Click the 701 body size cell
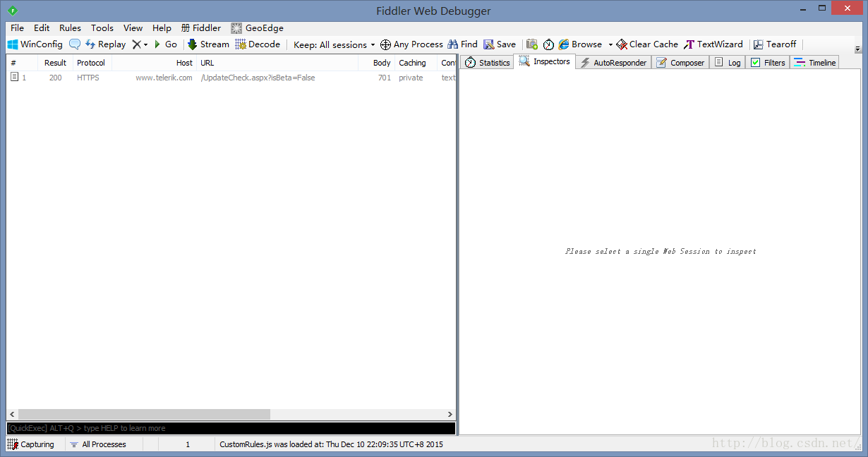This screenshot has height=457, width=868. coord(384,78)
